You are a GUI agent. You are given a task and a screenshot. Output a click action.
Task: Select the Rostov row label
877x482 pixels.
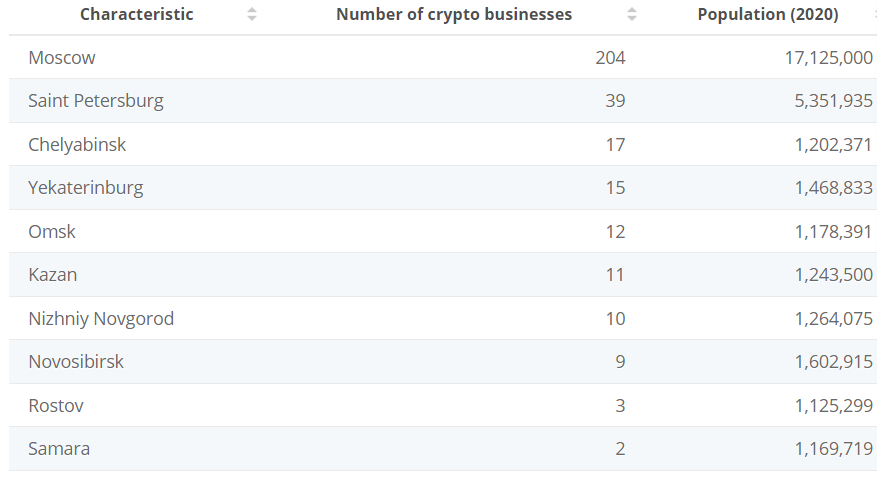(x=56, y=405)
